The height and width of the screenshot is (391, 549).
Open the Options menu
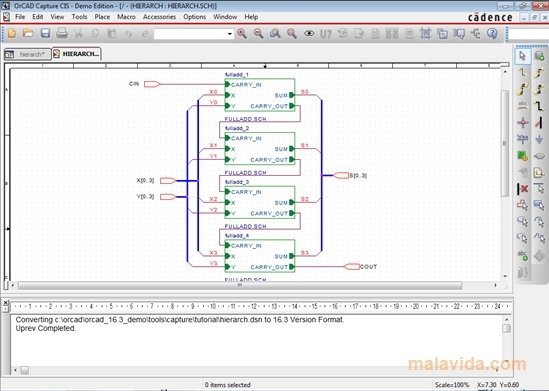(x=195, y=17)
